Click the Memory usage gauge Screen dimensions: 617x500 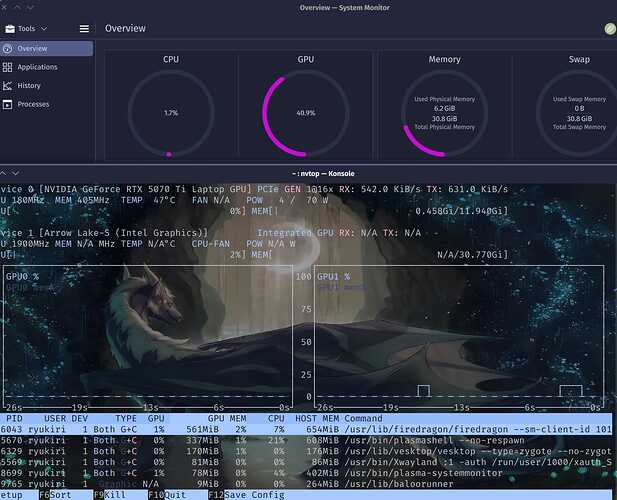(x=445, y=113)
